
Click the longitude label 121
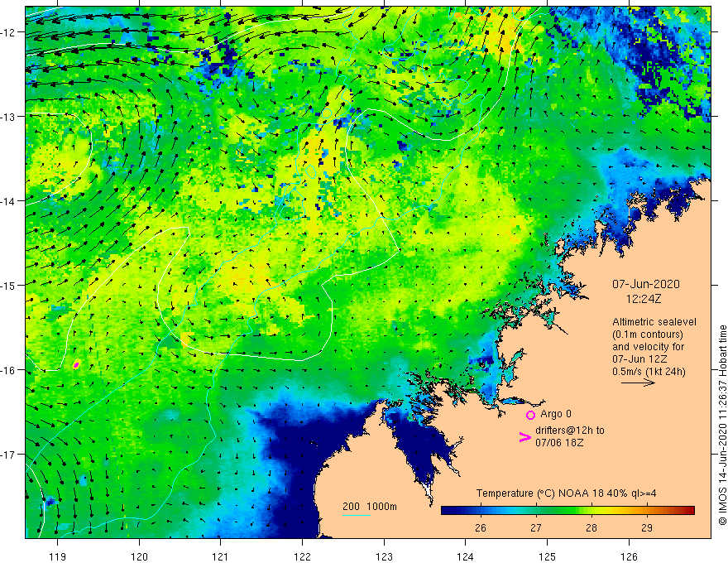[221, 556]
